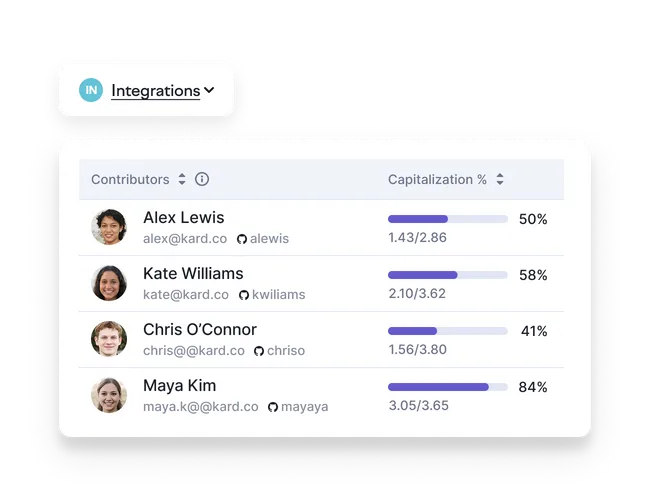Click the teal IN badge icon
This screenshot has width=650, height=500.
(91, 90)
